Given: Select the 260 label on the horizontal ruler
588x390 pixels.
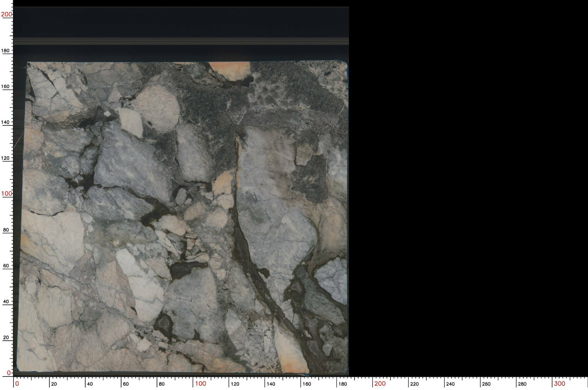Looking at the screenshot, I should [486, 384].
